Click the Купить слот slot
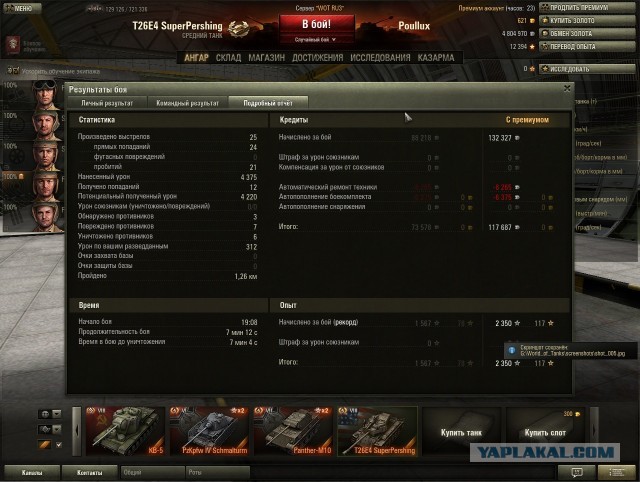Image resolution: width=640 pixels, height=482 pixels. [x=545, y=431]
